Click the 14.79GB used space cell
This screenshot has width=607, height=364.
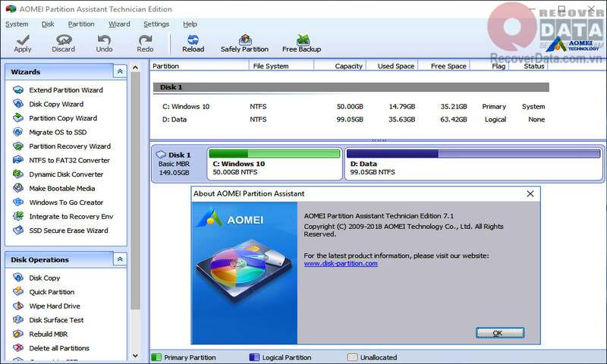point(402,106)
